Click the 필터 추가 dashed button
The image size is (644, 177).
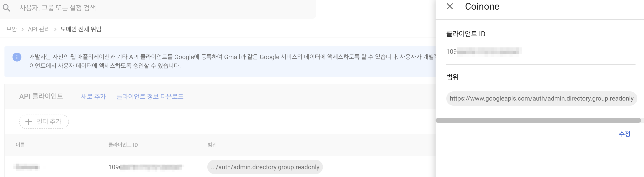[44, 121]
